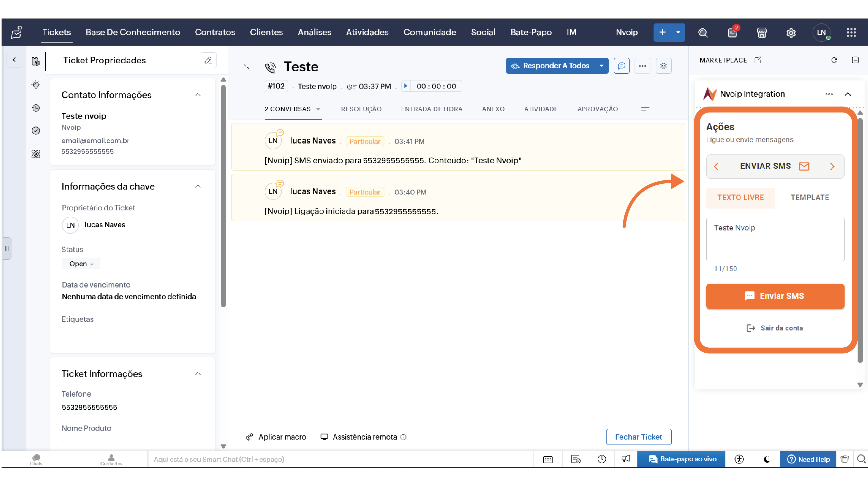Click the comment bubble icon beside reply button
Viewport: 868px width, 488px height.
click(x=621, y=66)
